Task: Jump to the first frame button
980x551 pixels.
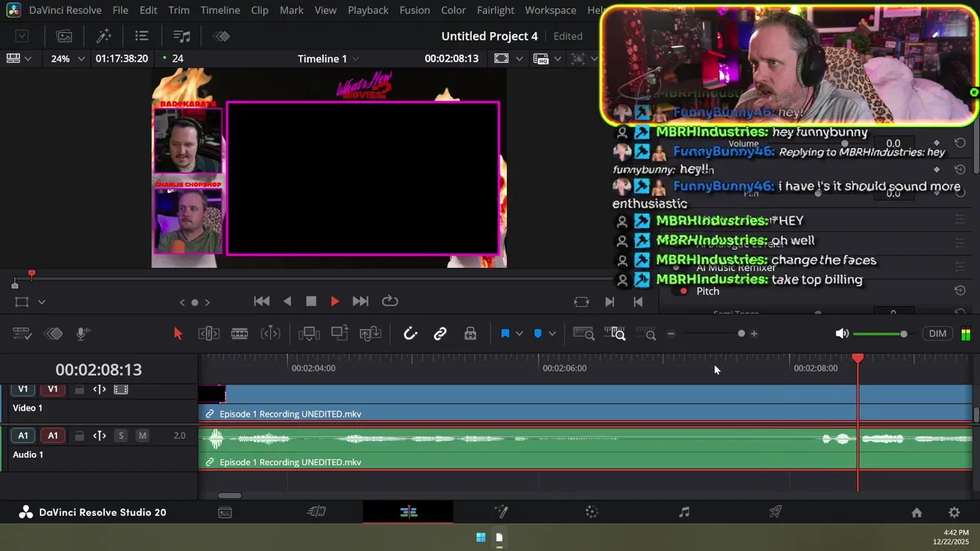Action: (261, 302)
